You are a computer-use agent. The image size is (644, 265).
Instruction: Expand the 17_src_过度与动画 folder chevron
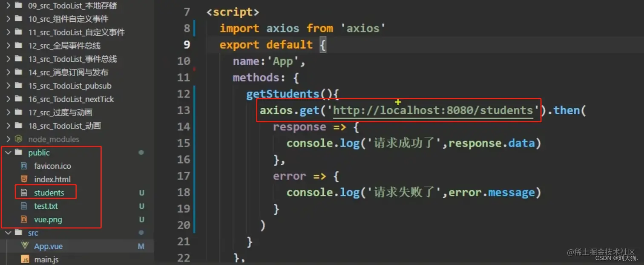tap(9, 112)
